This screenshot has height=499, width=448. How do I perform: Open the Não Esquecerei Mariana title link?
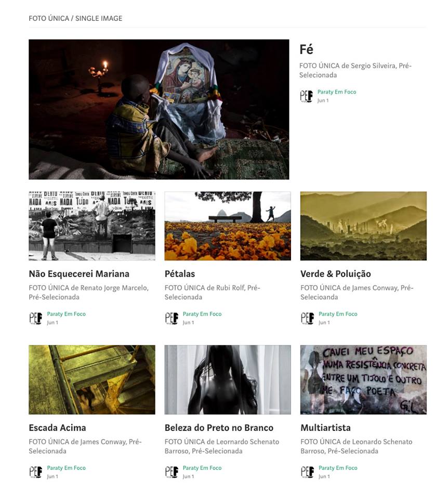tap(79, 274)
